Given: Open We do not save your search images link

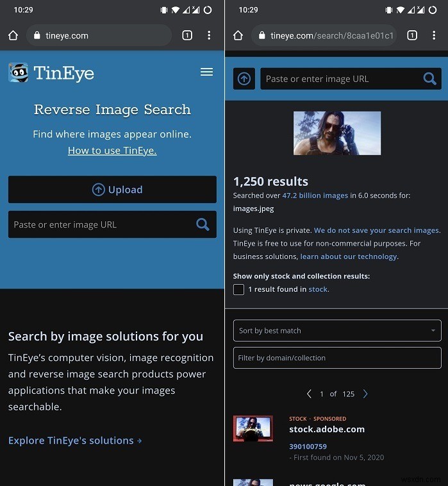Looking at the screenshot, I should pos(376,230).
